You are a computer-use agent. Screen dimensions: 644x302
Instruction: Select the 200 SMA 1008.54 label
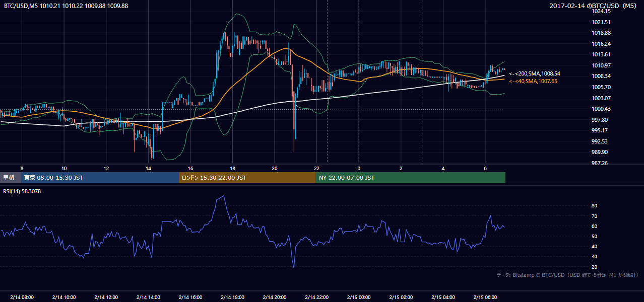(x=534, y=73)
